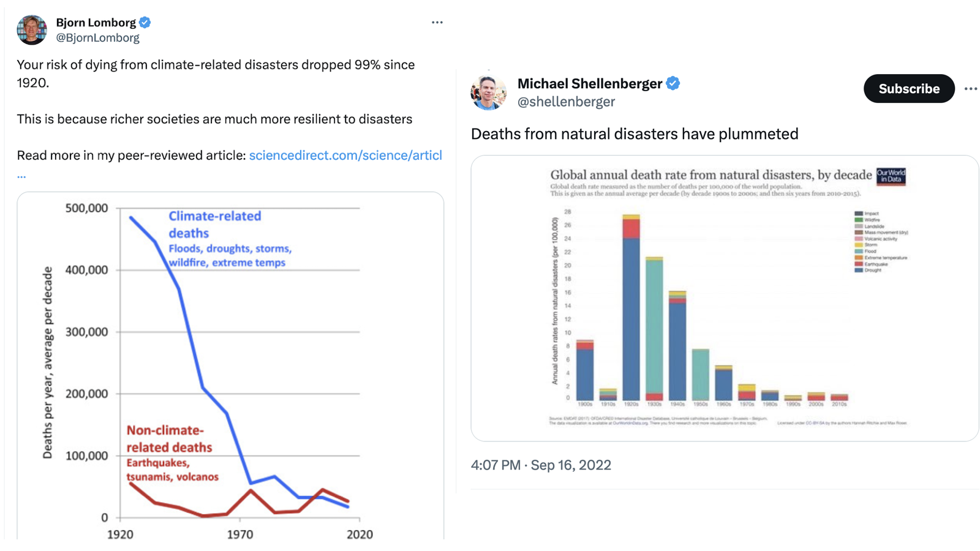Image resolution: width=980 pixels, height=551 pixels.
Task: Click the Michael Shellenberger display name
Action: (x=590, y=84)
